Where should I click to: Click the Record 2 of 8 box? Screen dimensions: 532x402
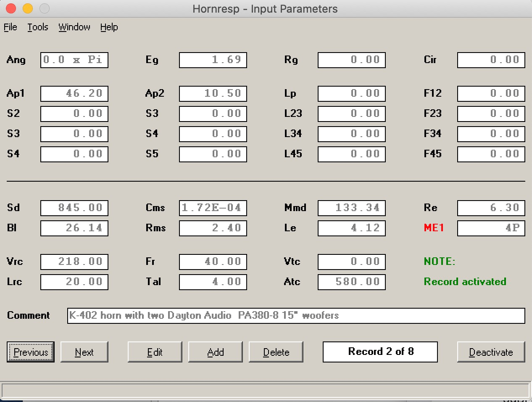[380, 352]
